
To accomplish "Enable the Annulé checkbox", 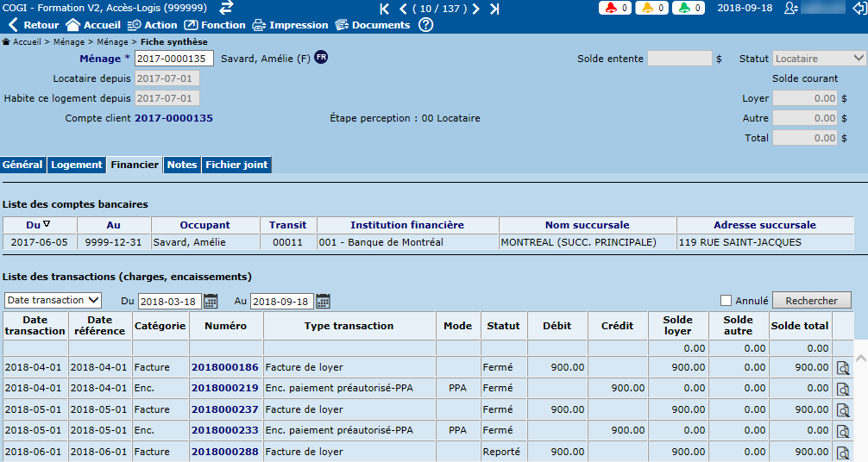I will point(726,301).
